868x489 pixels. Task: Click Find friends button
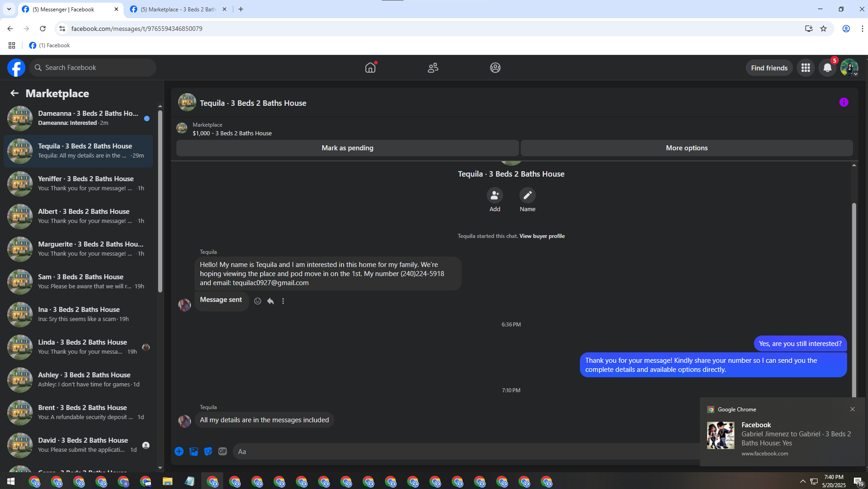pyautogui.click(x=769, y=68)
